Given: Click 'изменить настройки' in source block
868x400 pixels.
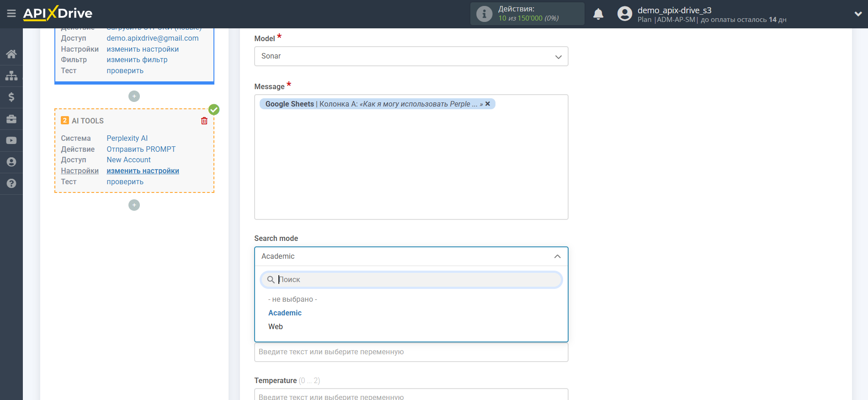Looking at the screenshot, I should click(x=143, y=49).
